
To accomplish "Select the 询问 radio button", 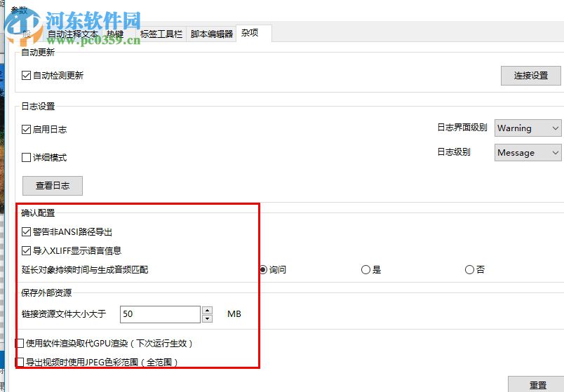I will [264, 270].
